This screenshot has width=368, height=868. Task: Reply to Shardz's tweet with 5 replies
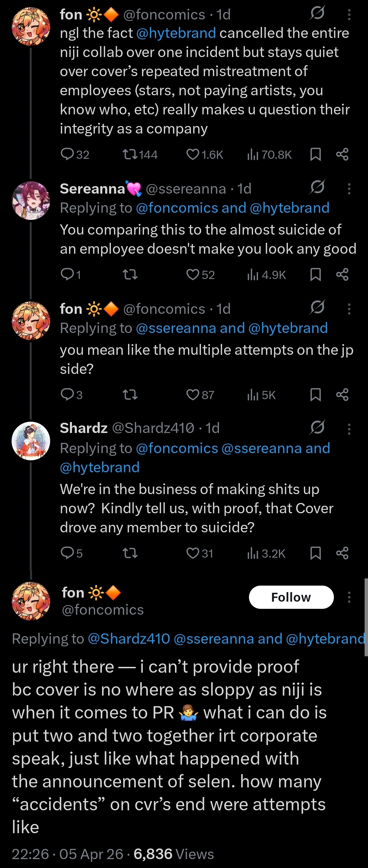[x=67, y=553]
